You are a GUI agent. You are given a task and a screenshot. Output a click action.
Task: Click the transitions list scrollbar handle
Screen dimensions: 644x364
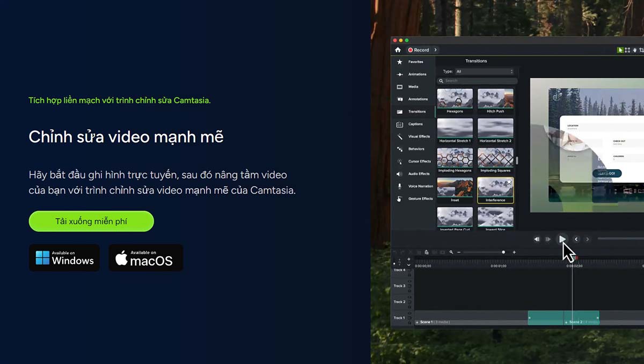(x=517, y=160)
